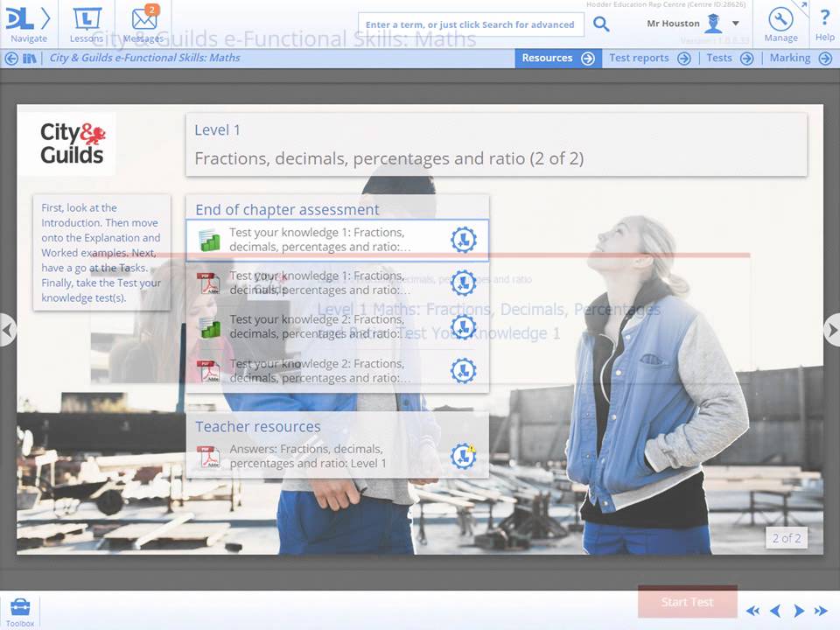This screenshot has height=630, width=840.
Task: Click the library books icon
Action: [x=30, y=59]
